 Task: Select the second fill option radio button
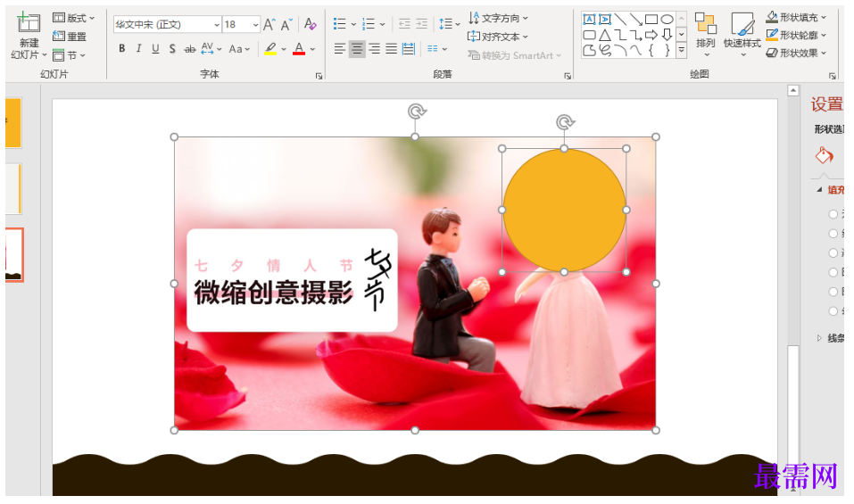[833, 234]
